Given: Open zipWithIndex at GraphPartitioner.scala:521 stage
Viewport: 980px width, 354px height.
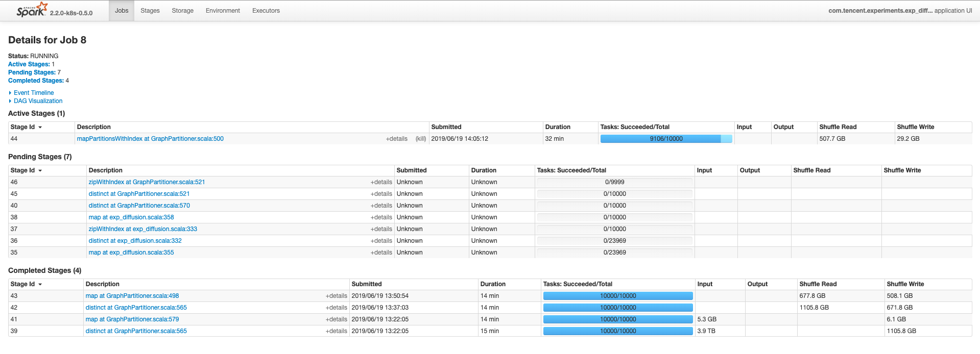Looking at the screenshot, I should click(x=147, y=182).
